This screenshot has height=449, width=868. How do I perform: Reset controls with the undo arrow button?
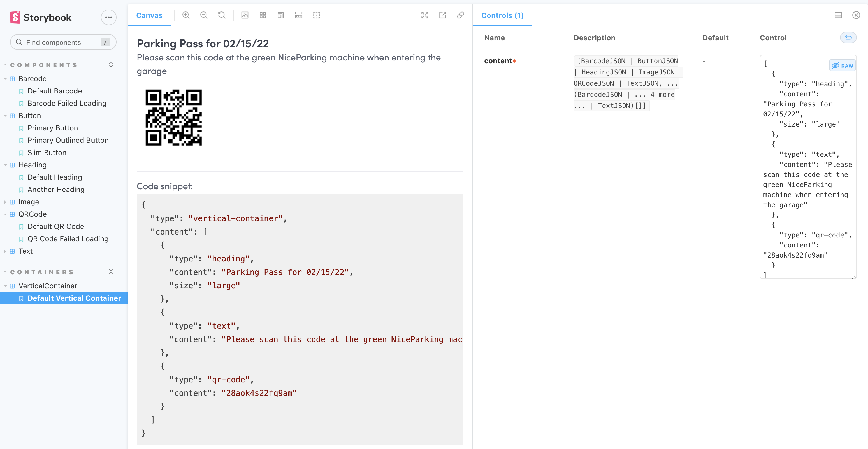848,37
